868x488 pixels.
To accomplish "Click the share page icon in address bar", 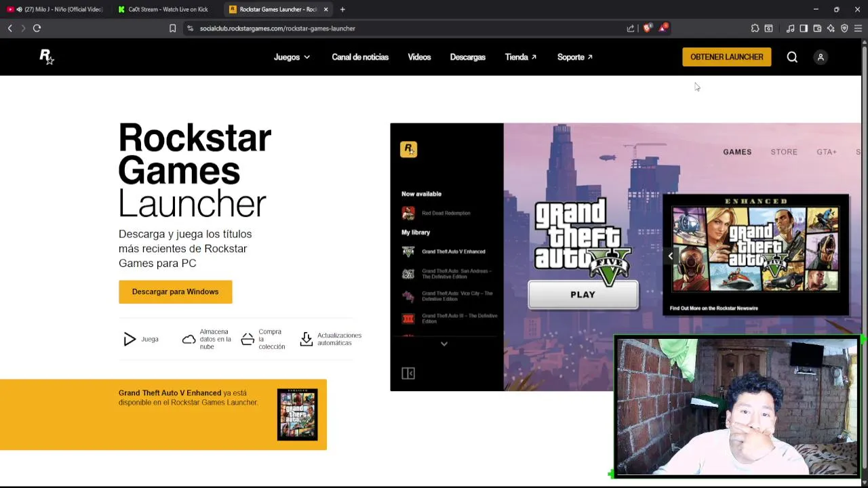I will click(x=631, y=28).
